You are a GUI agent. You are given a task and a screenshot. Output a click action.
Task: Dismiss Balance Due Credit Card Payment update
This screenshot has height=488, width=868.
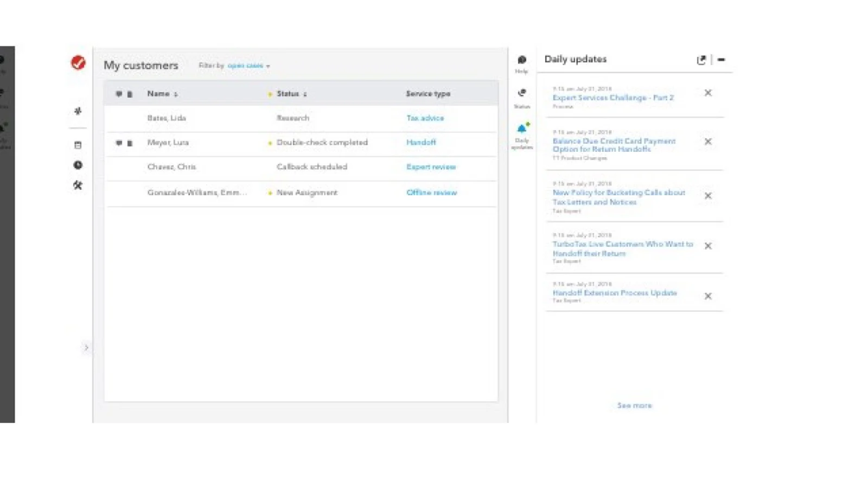coord(708,142)
